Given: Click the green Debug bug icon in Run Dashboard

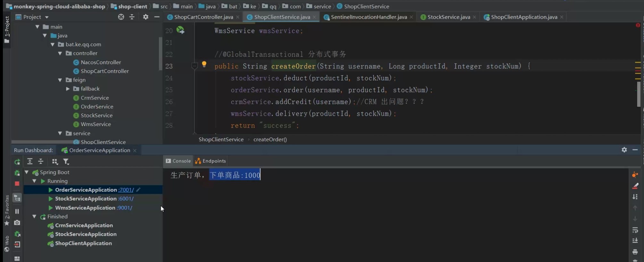Looking at the screenshot, I should (17, 173).
